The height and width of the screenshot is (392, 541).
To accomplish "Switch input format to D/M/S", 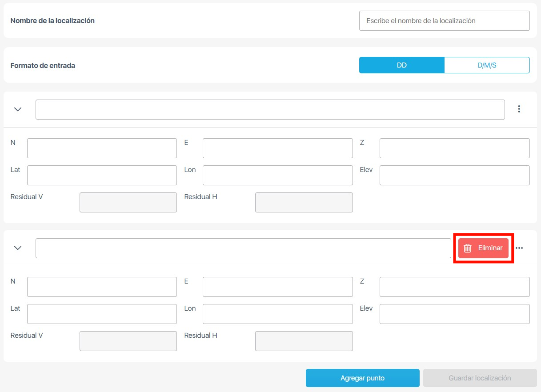I will tap(487, 65).
